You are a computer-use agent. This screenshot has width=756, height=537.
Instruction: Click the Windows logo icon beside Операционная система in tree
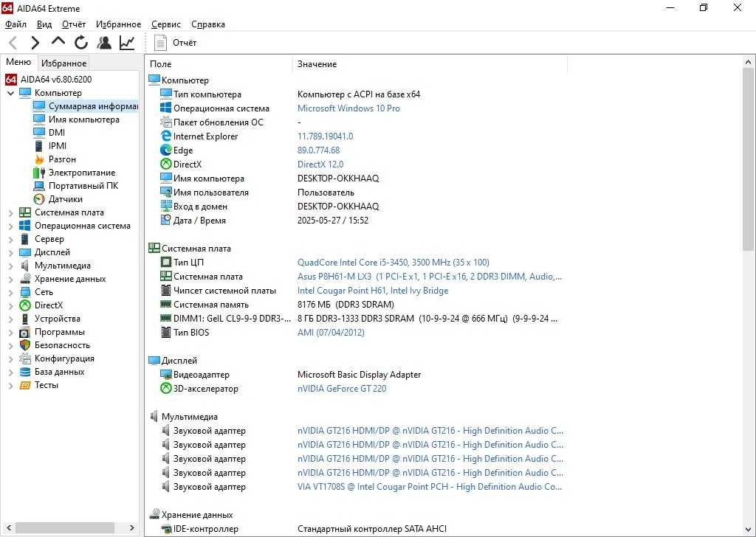click(x=25, y=226)
